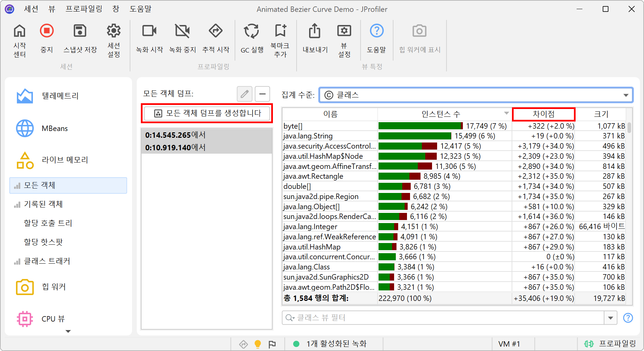
Task: Click the Start Recording camera icon
Action: (149, 31)
